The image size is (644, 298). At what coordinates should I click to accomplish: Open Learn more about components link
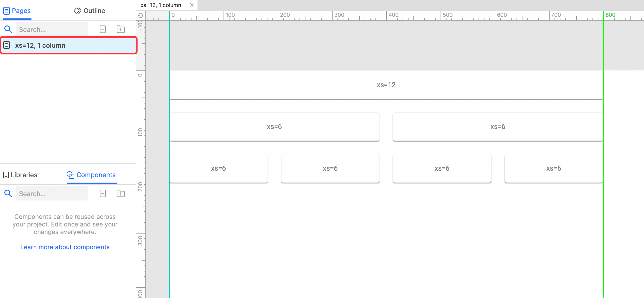(x=65, y=247)
